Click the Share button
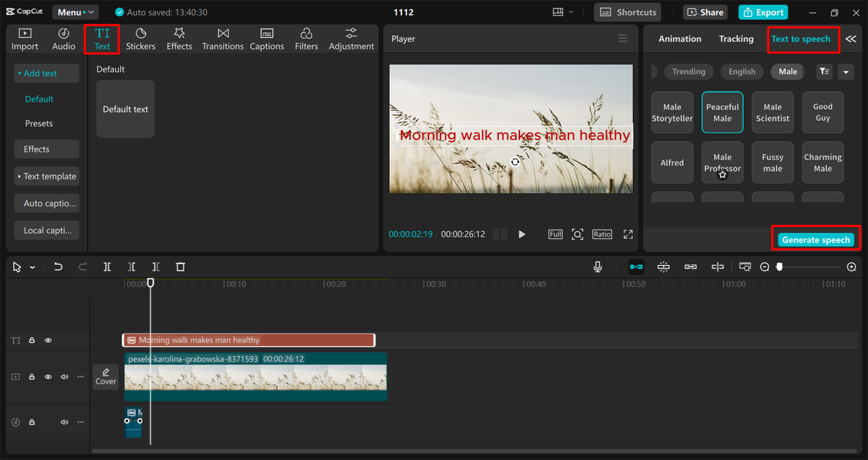Screen dimensions: 868x460 (x=705, y=12)
